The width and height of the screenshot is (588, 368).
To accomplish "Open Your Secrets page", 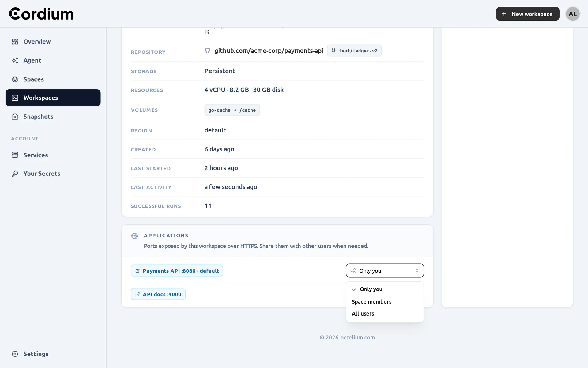I will tap(53, 174).
